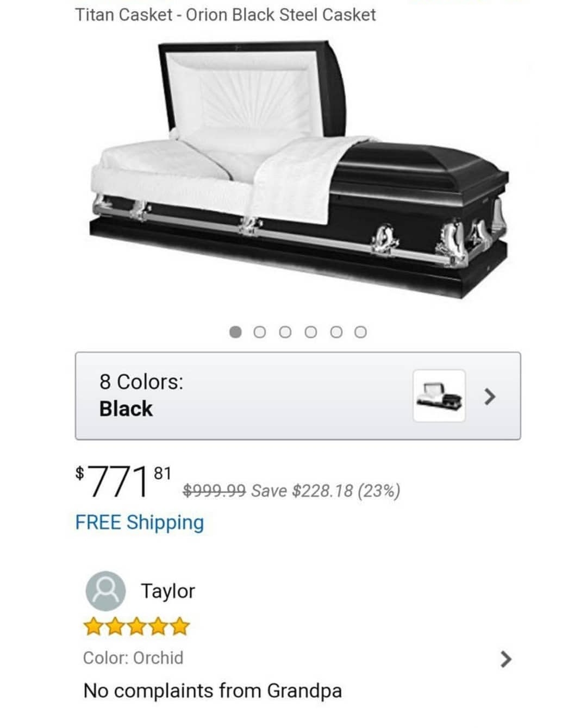
Task: Select the second image carousel dot
Action: click(x=260, y=332)
